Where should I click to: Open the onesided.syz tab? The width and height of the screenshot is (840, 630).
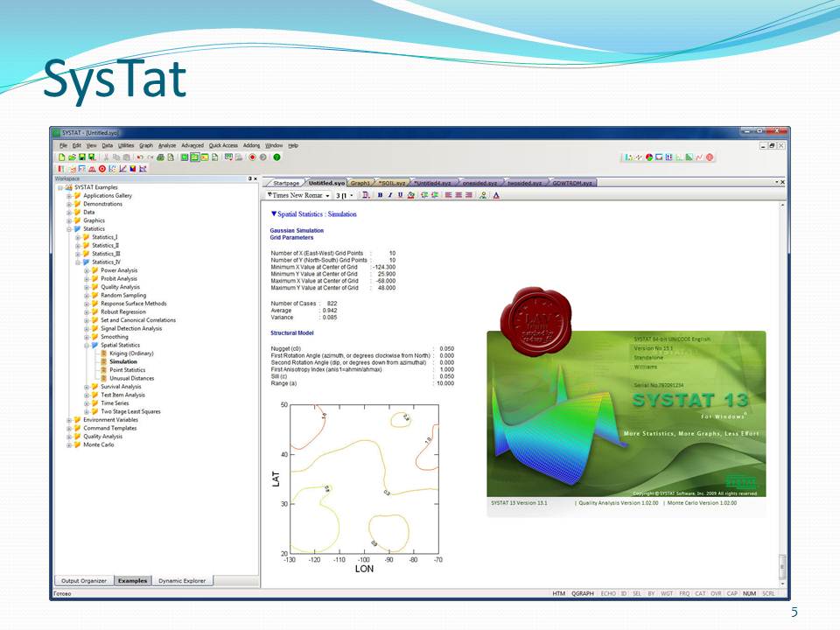point(479,183)
